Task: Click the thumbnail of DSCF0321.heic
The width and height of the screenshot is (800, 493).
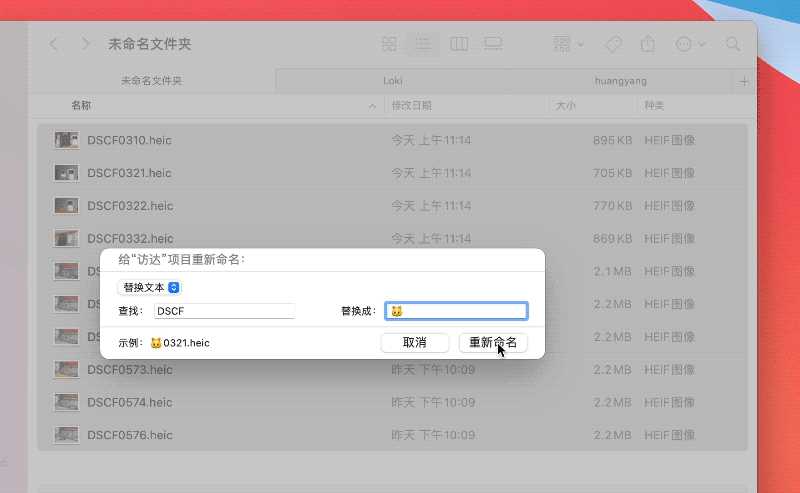Action: [x=67, y=173]
